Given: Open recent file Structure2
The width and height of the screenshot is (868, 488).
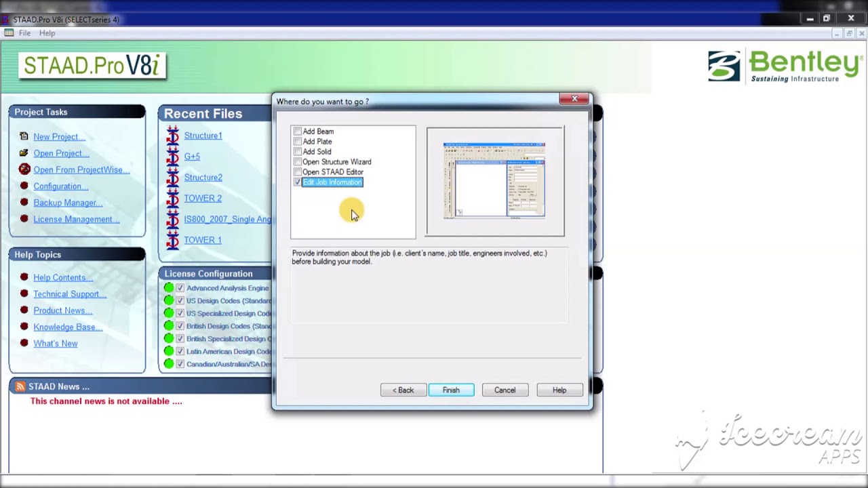Looking at the screenshot, I should pyautogui.click(x=203, y=178).
